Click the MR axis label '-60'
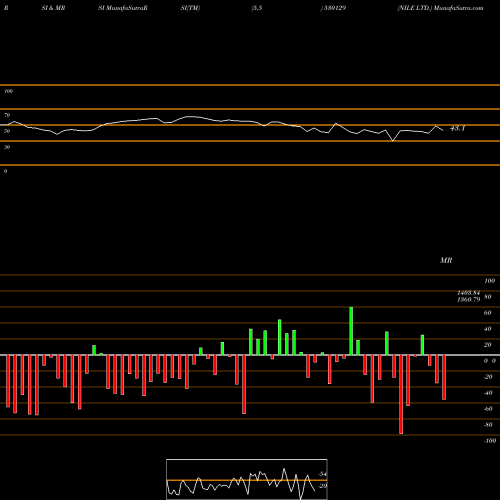The height and width of the screenshot is (500, 500). pos(488,409)
